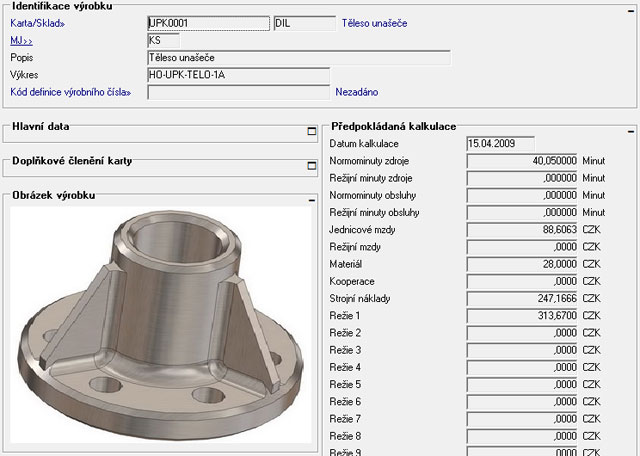
Task: Collapse the Předpokládaná kalkulace section
Action: pos(631,131)
